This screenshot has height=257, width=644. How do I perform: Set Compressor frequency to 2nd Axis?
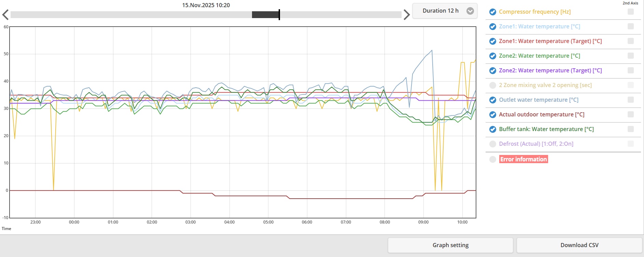pos(631,12)
